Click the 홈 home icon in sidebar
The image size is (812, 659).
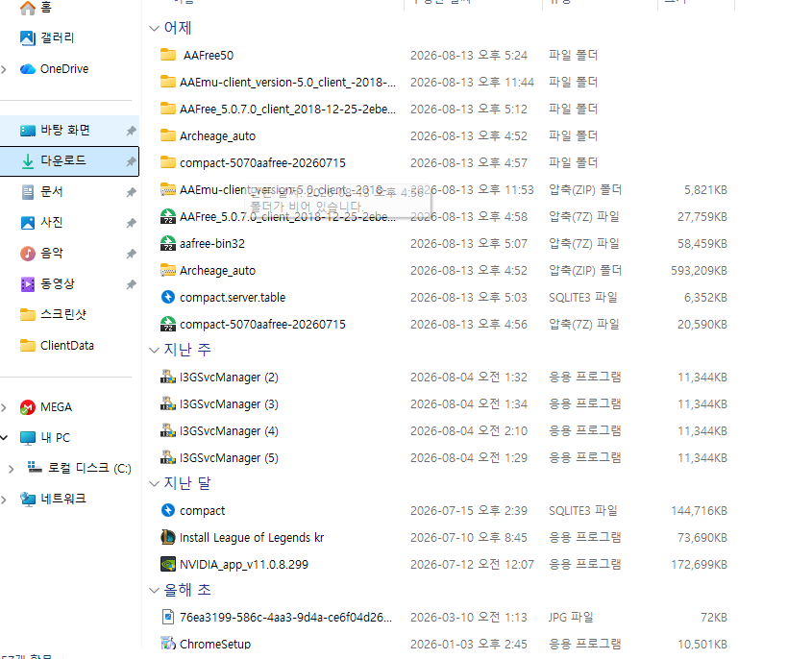[28, 8]
